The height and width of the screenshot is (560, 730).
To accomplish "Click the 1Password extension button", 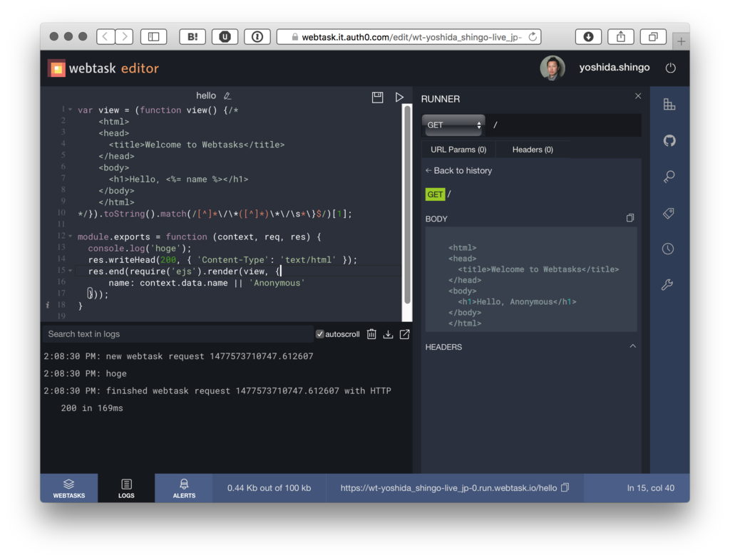I will (257, 37).
